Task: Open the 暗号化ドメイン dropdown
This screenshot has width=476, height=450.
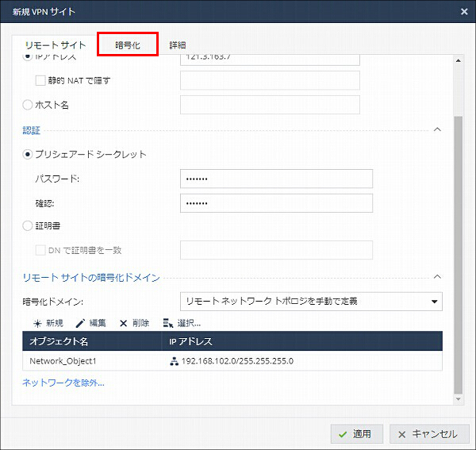Action: click(311, 302)
